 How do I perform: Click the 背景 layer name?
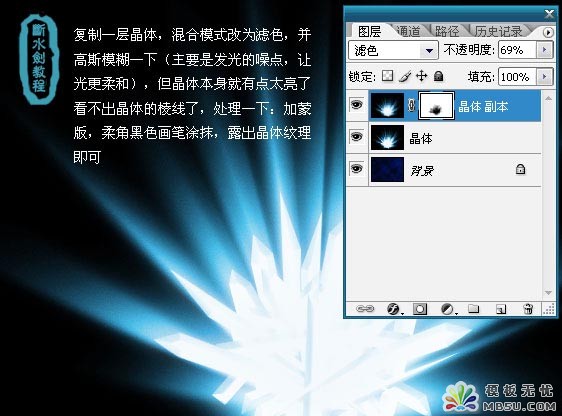pos(422,171)
